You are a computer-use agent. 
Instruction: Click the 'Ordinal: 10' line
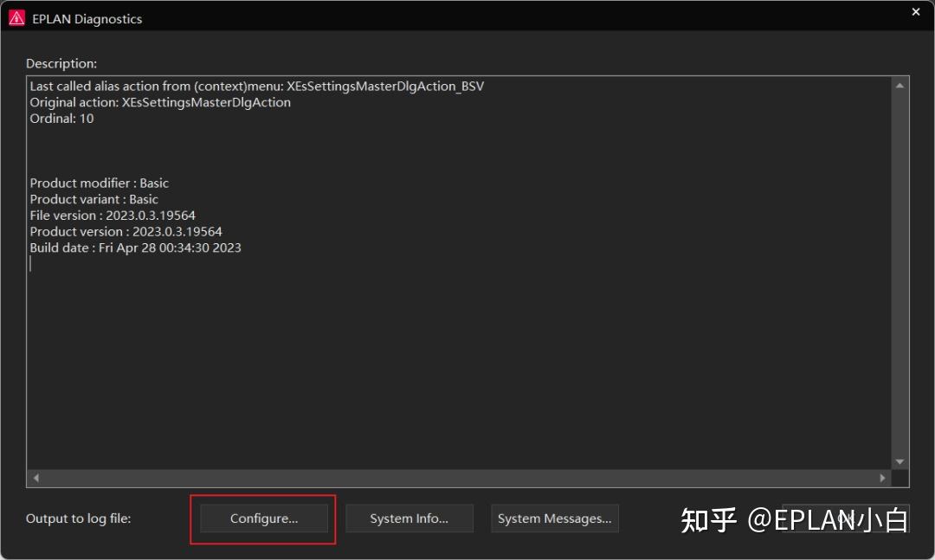[x=62, y=119]
